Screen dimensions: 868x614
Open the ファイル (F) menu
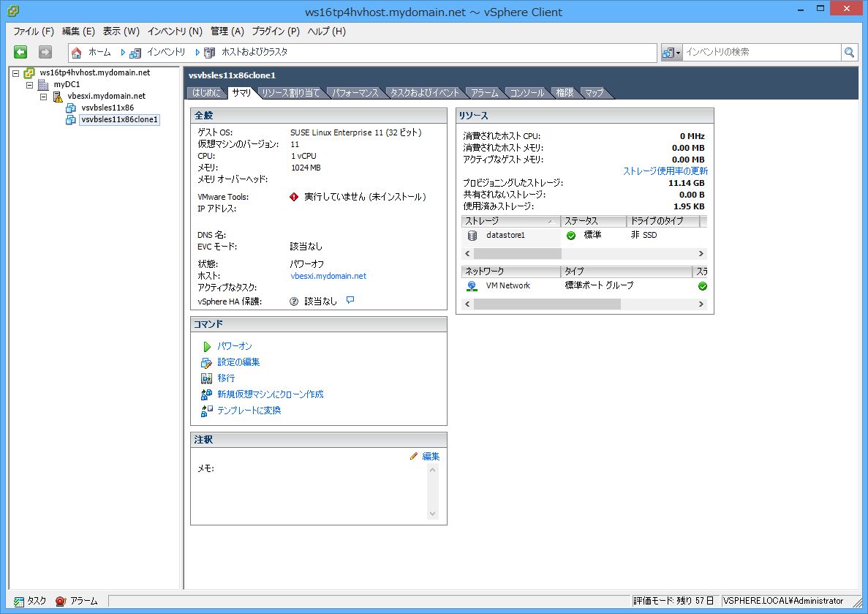(33, 31)
